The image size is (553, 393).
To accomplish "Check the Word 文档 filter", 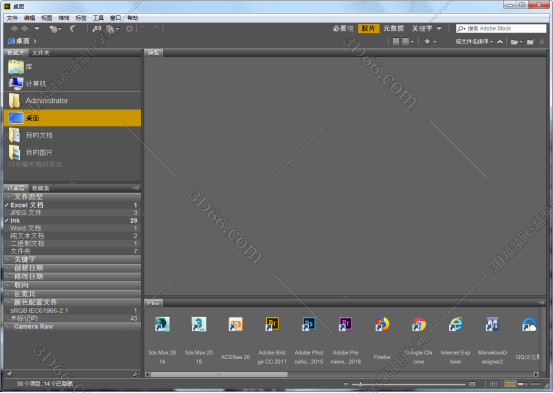I will tap(72, 228).
